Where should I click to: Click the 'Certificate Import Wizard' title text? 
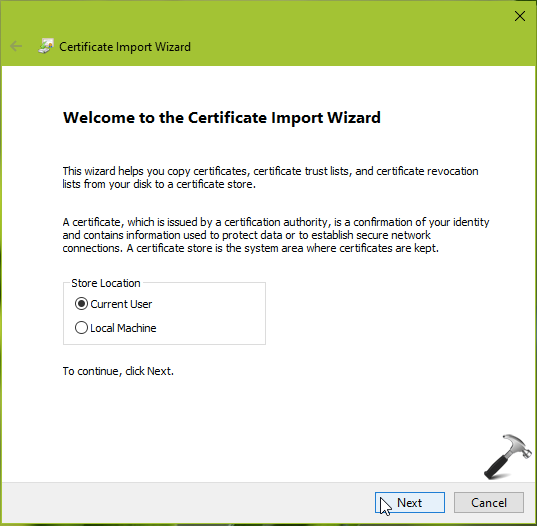[125, 47]
